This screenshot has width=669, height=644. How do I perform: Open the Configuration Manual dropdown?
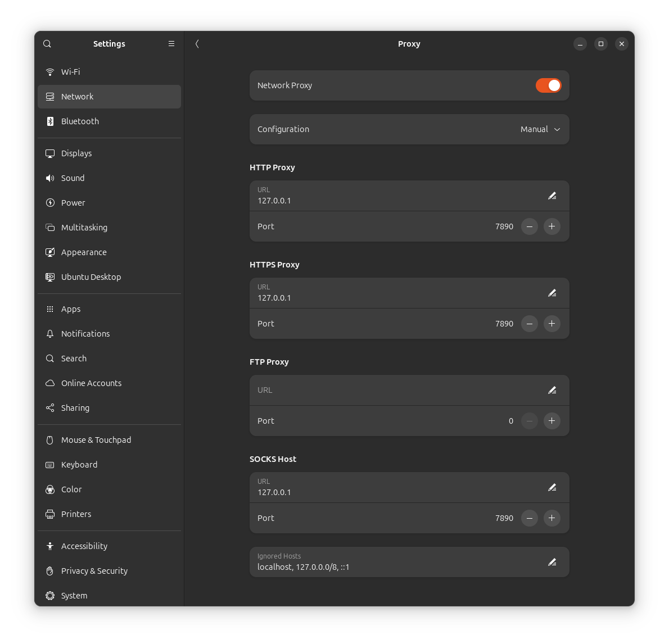[540, 129]
